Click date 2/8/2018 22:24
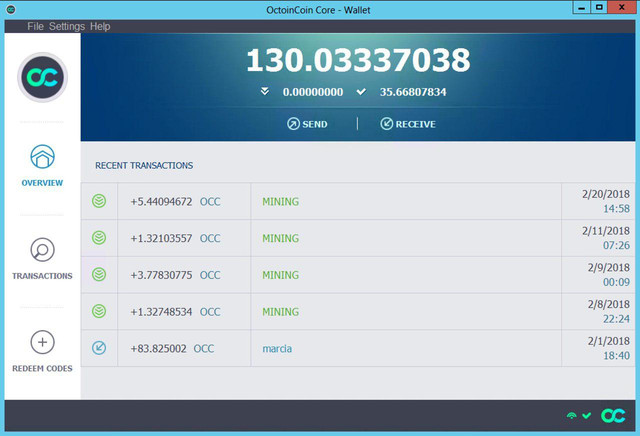Viewport: 640px width, 436px height. click(x=609, y=311)
